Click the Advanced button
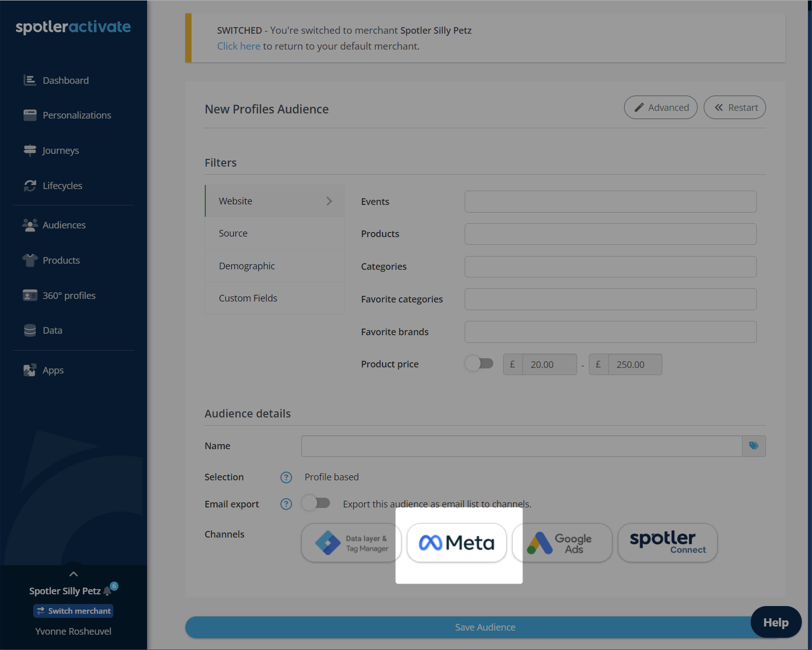Image resolution: width=812 pixels, height=650 pixels. coord(661,107)
